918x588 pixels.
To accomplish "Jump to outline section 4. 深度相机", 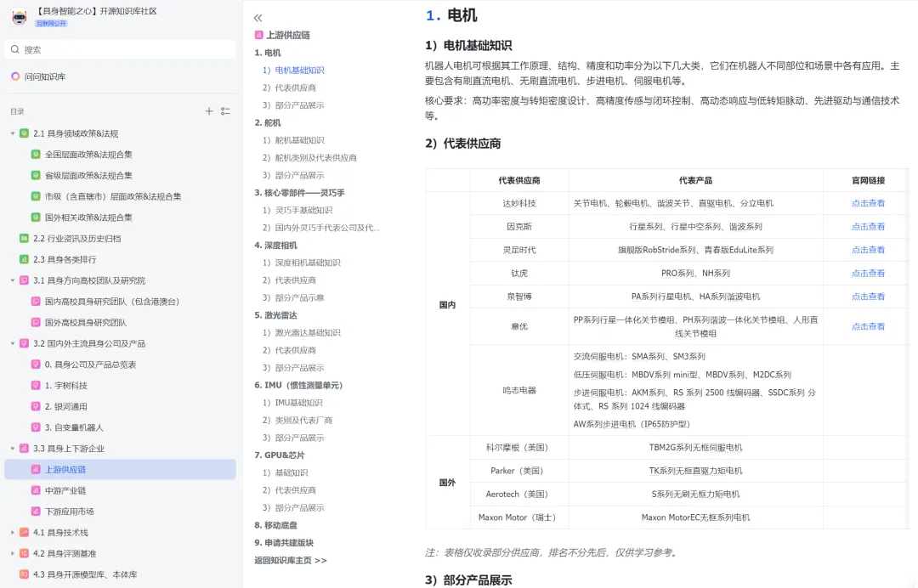I will (275, 246).
